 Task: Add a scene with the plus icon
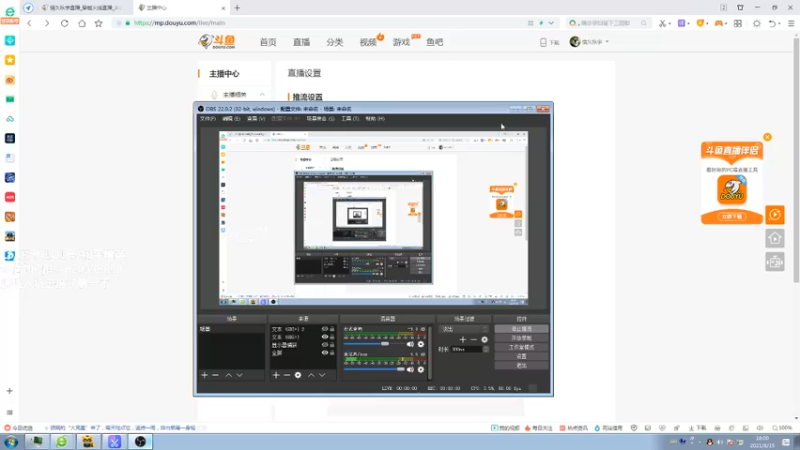(x=205, y=375)
